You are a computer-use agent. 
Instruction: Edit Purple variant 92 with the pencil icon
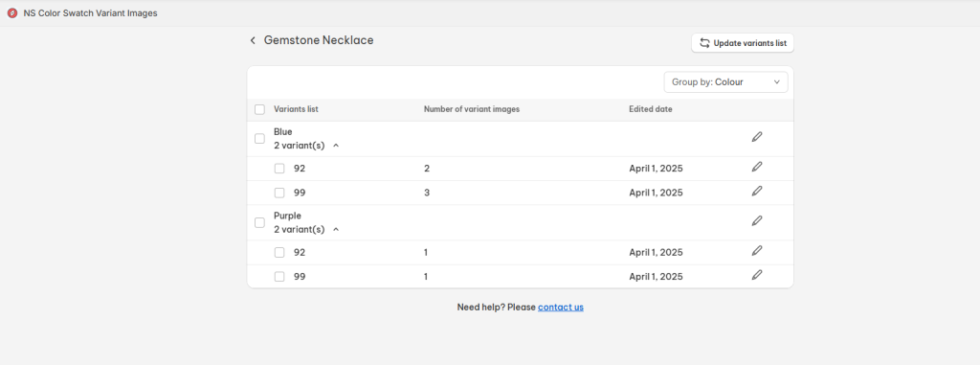pos(757,250)
